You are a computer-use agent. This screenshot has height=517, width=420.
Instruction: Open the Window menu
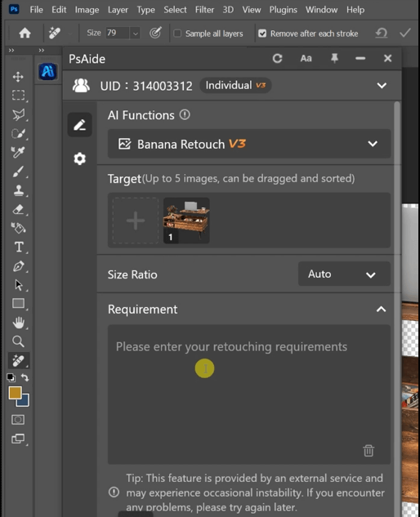point(321,10)
